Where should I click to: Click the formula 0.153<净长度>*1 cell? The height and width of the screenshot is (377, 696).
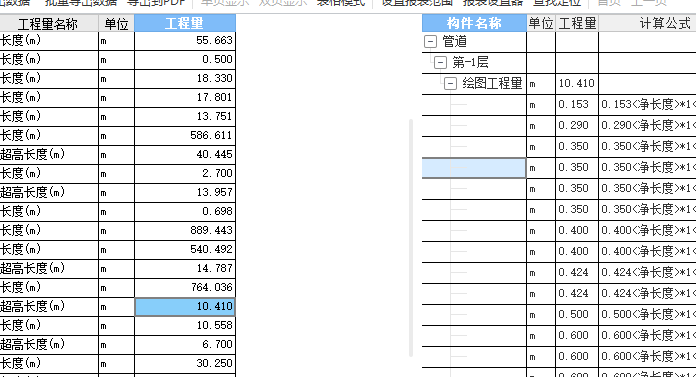(x=648, y=104)
